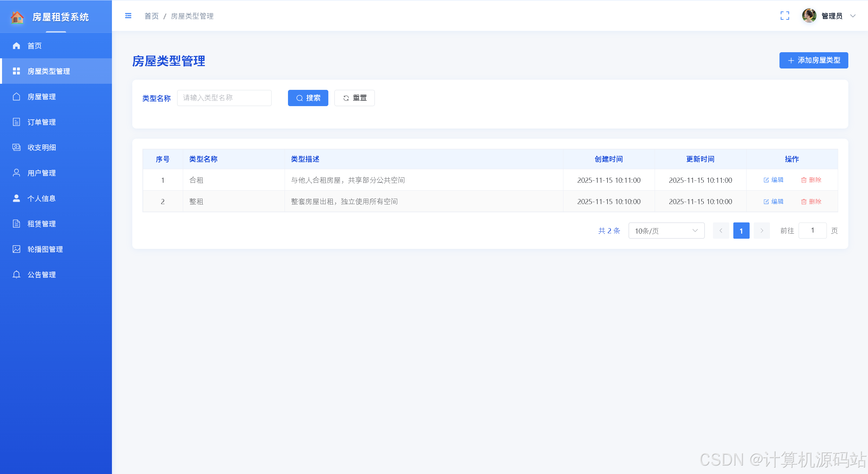Go to 用户管理 in the sidebar

pyautogui.click(x=41, y=173)
